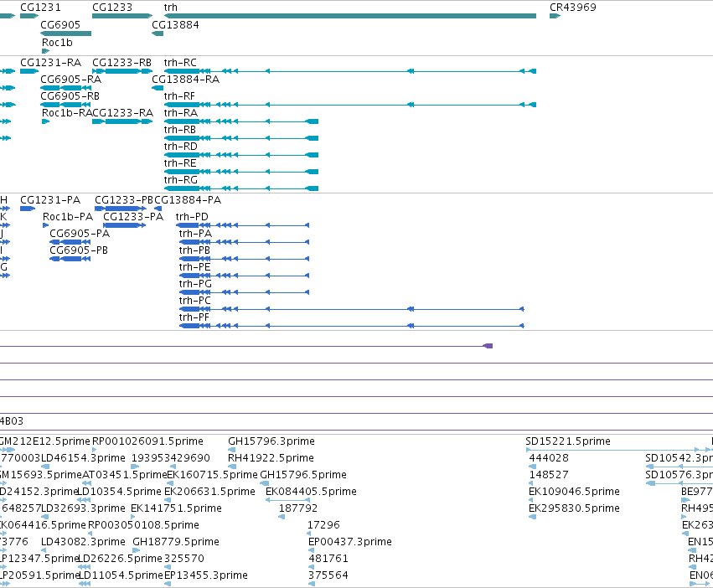This screenshot has height=588, width=713.
Task: Select transcript CG6905-RA
Action: (x=71, y=80)
